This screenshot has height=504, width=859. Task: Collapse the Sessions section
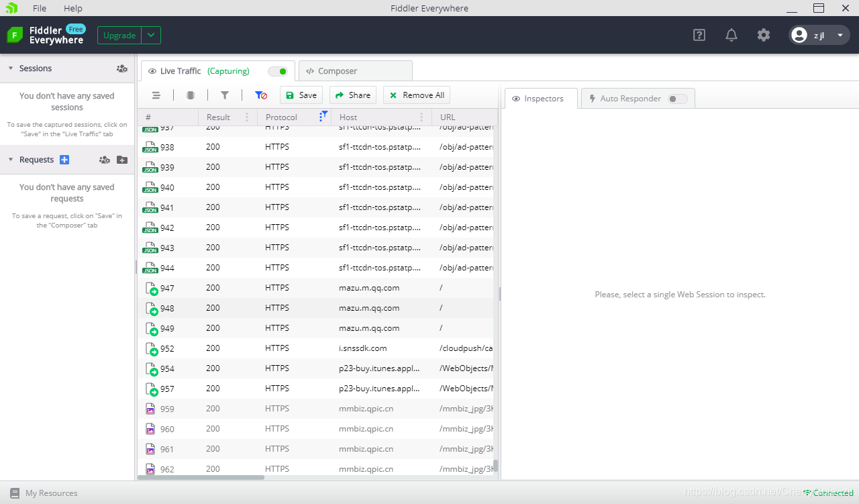click(11, 68)
